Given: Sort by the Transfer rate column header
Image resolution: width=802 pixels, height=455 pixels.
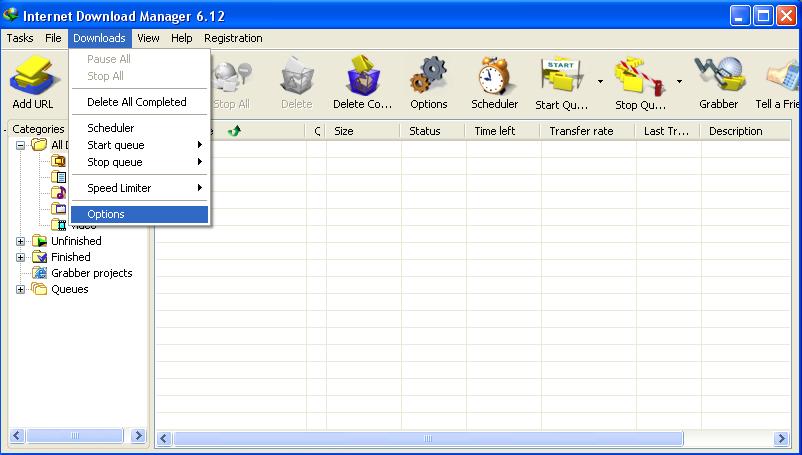Looking at the screenshot, I should (x=588, y=131).
